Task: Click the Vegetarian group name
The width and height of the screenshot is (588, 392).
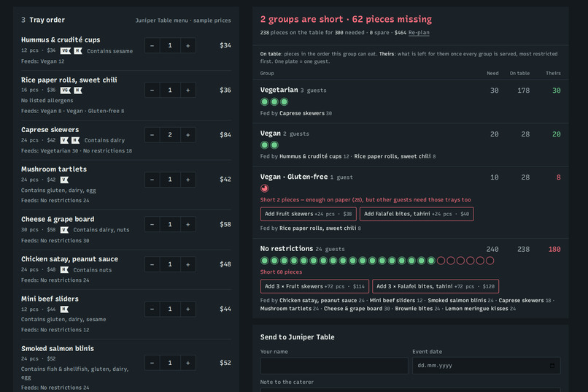Action: pos(279,90)
